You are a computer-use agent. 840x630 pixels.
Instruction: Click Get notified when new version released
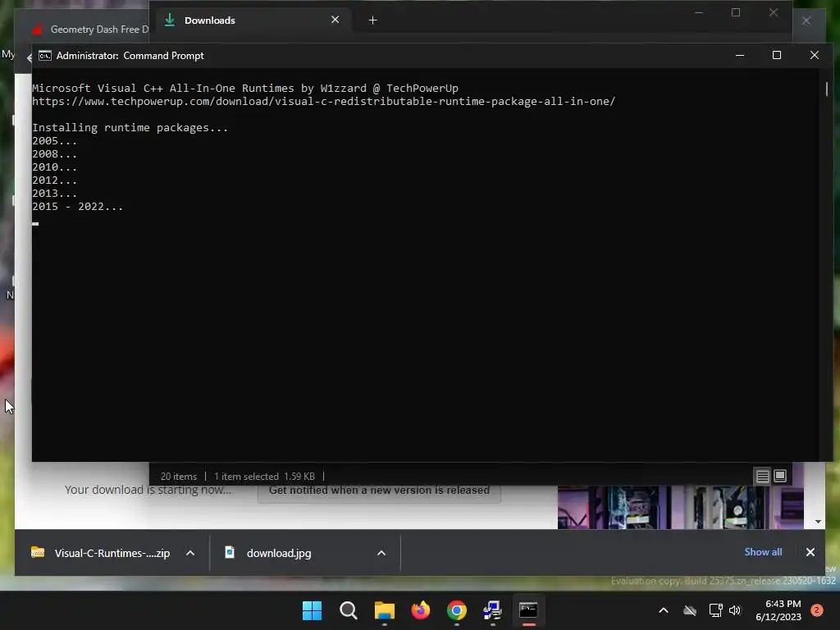tap(379, 491)
